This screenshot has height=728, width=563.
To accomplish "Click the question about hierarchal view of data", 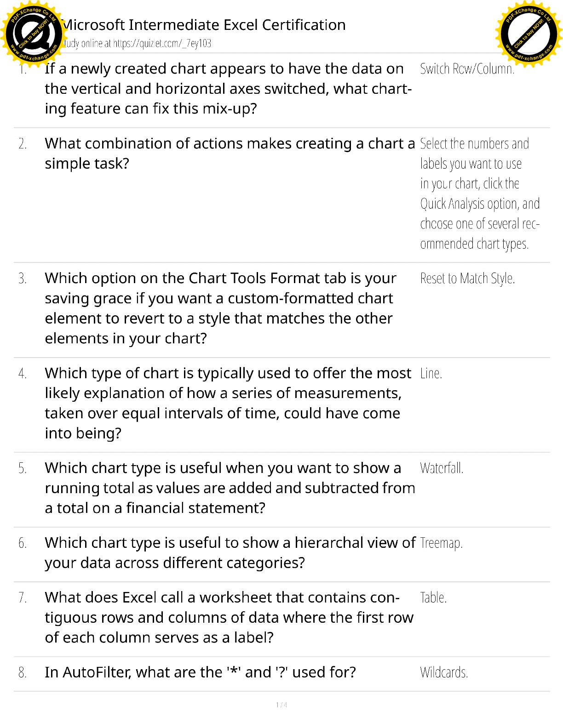I will (230, 553).
